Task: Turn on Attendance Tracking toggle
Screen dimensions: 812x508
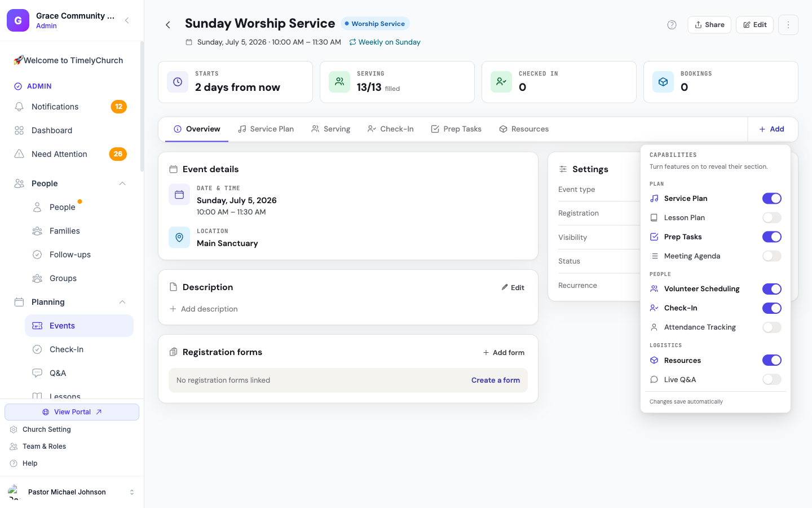Action: point(771,327)
